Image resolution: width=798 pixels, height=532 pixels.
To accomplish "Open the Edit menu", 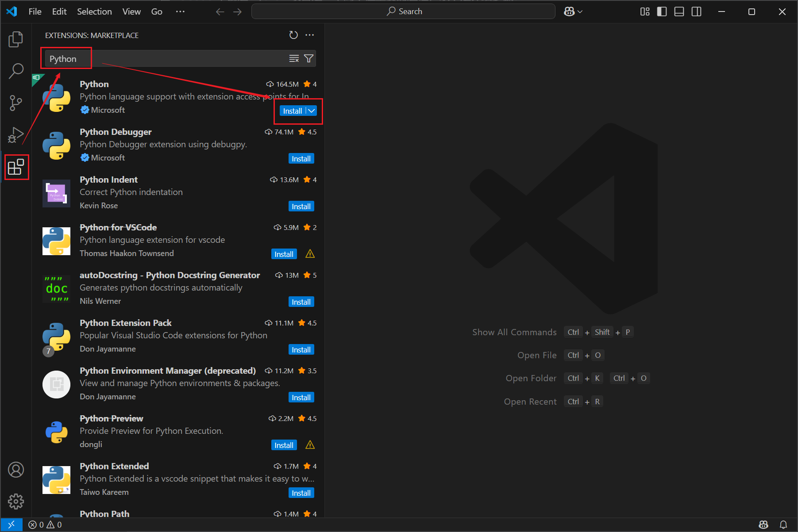I will point(59,11).
